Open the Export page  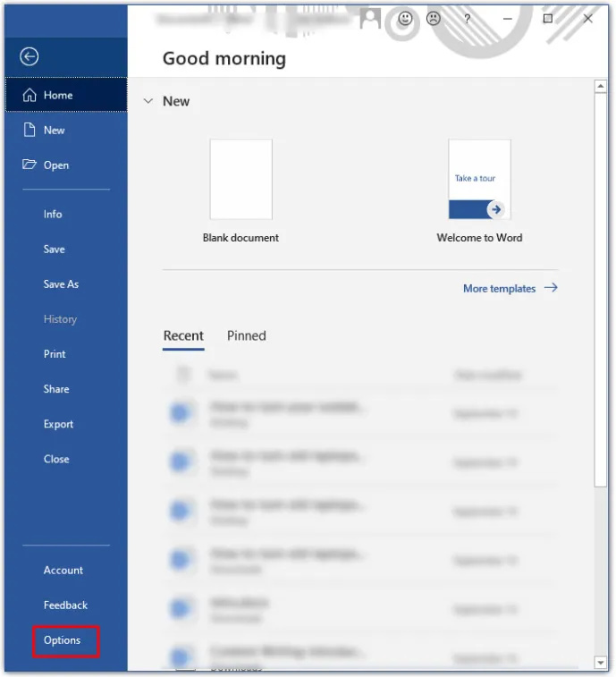(x=66, y=424)
